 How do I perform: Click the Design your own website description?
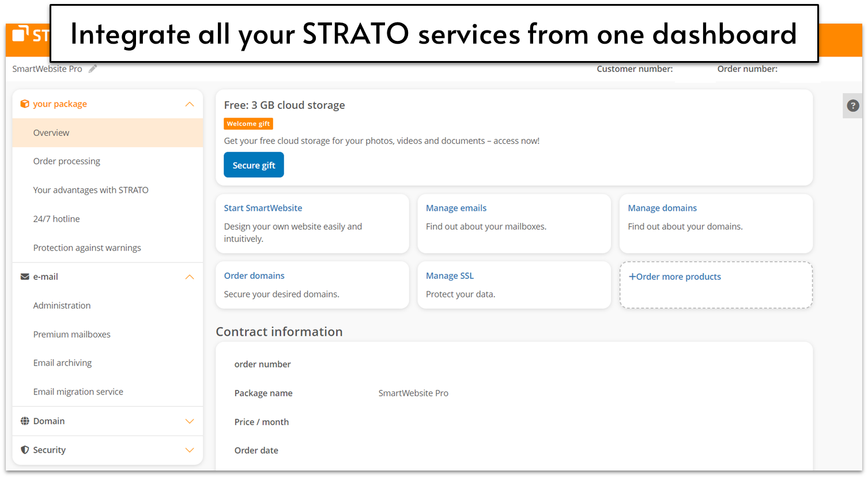tap(293, 233)
